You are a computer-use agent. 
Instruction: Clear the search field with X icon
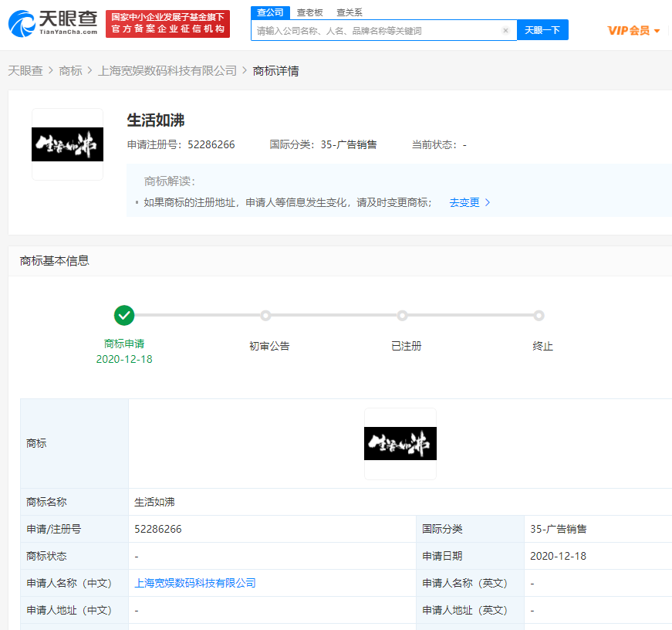pos(505,30)
